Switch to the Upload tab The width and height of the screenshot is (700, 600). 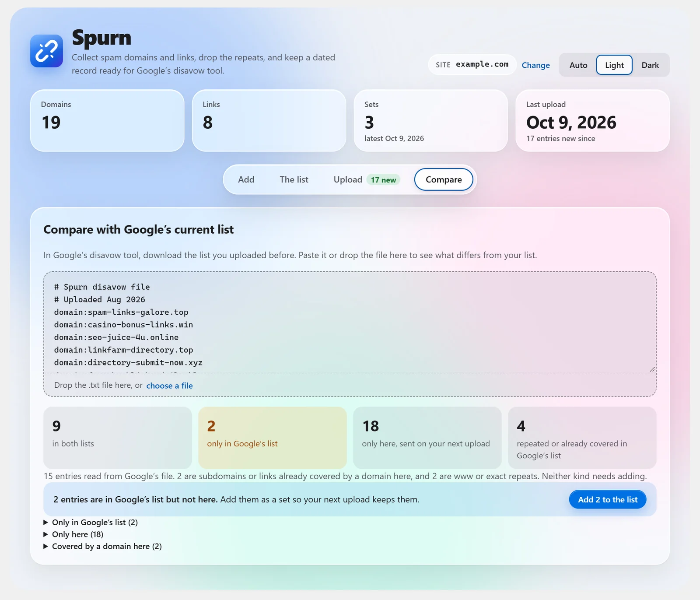point(367,179)
